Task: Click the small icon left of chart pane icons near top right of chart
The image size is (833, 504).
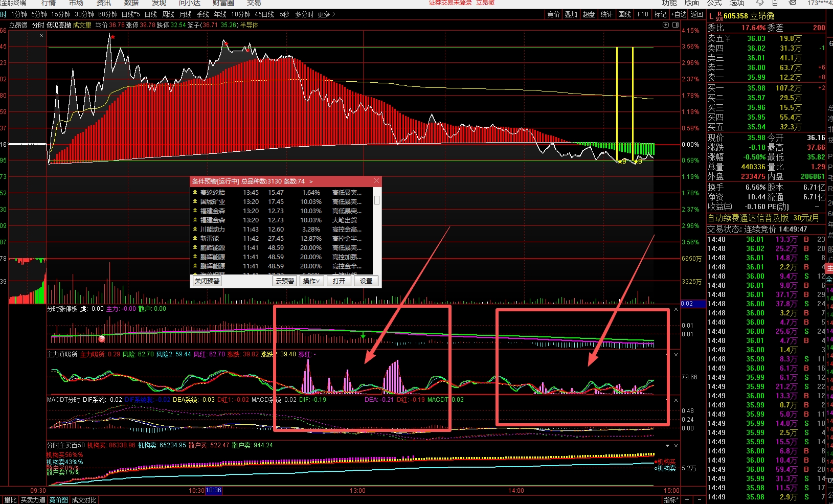Action: (666, 25)
